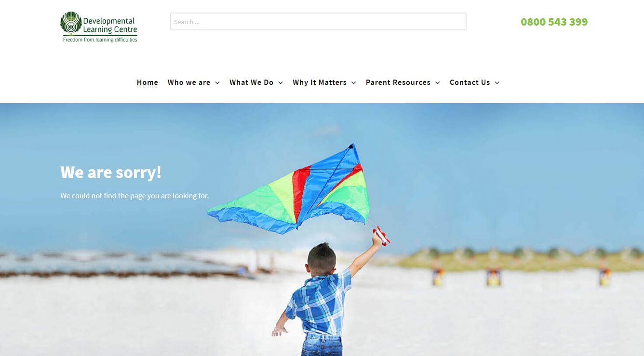The width and height of the screenshot is (644, 356).
Task: Open the What We Do menu
Action: click(252, 82)
